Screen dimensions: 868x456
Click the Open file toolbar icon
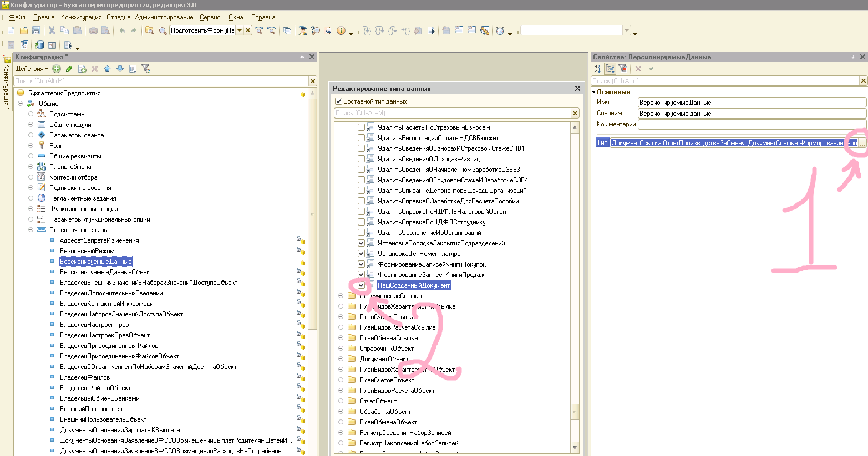click(24, 30)
